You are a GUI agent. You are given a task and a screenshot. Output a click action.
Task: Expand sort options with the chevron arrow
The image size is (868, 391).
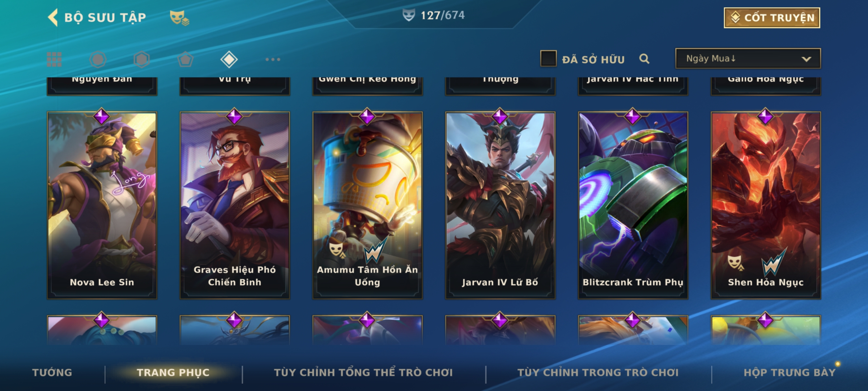pos(807,59)
